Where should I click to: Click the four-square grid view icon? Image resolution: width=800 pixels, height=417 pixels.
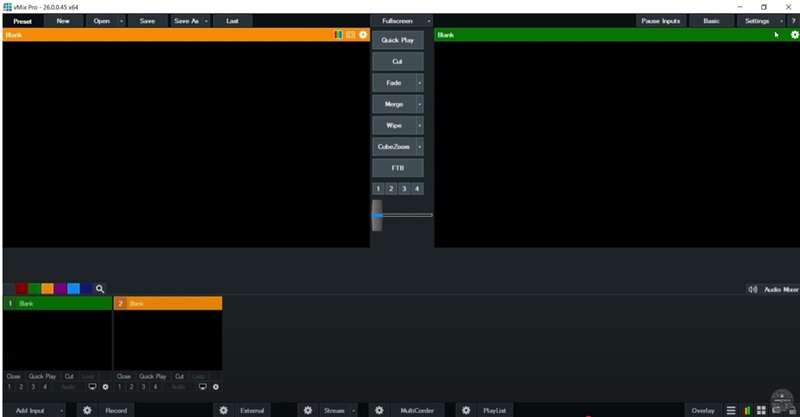[761, 410]
